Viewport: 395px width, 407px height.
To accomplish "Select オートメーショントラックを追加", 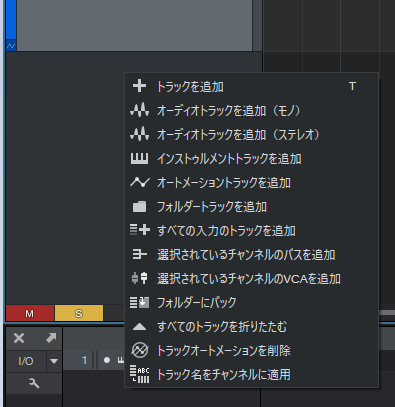I will (x=252, y=182).
